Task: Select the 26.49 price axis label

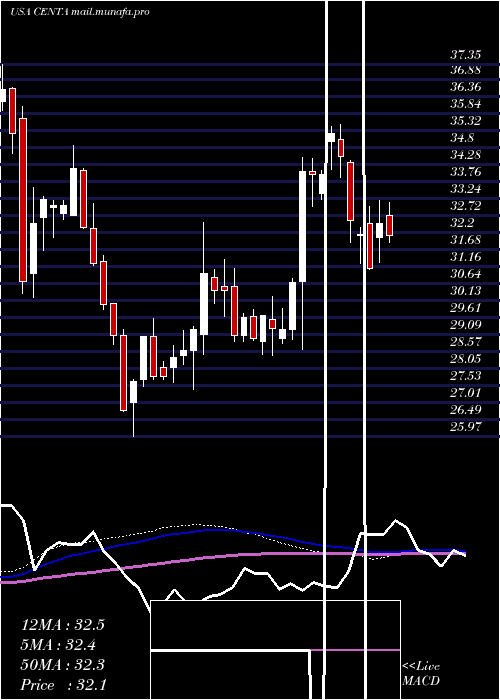Action: pyautogui.click(x=466, y=409)
